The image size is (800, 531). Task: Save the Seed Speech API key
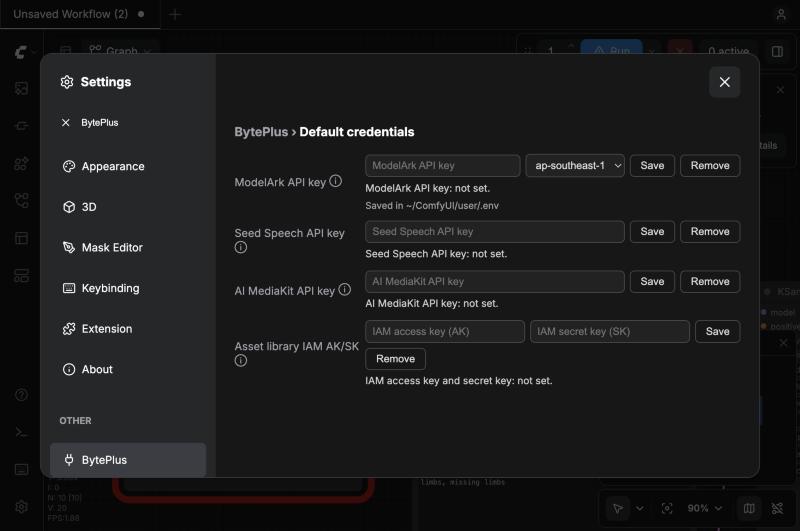tap(652, 232)
